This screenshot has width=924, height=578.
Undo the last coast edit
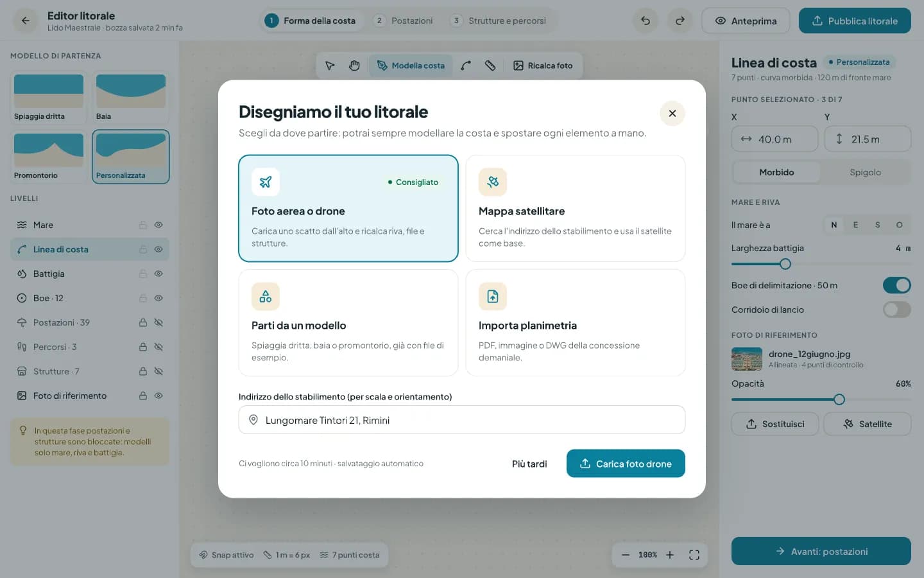point(646,21)
